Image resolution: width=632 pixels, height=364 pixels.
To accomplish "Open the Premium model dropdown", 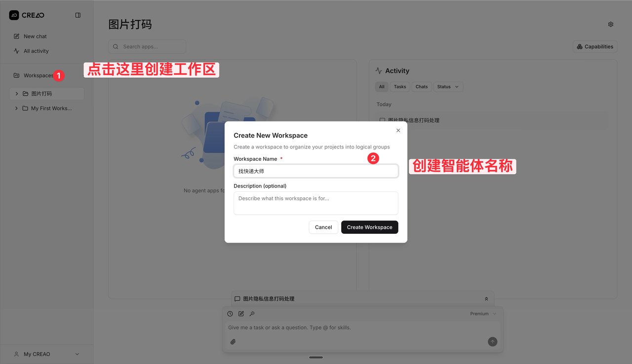I will coord(483,314).
